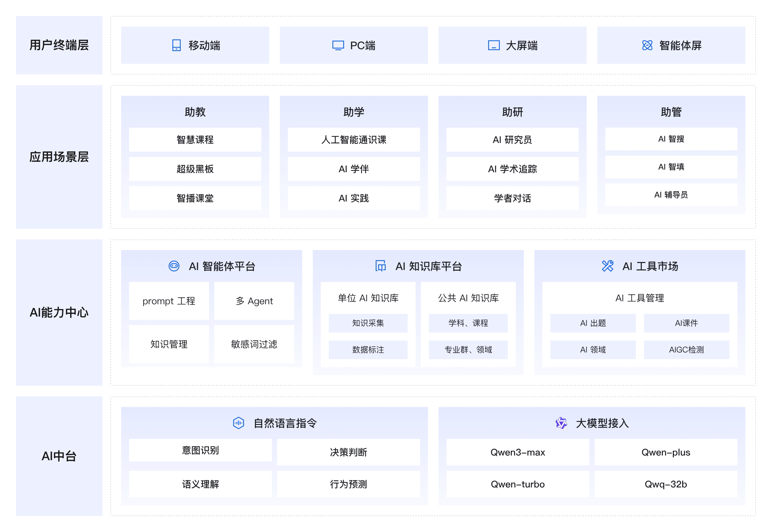
Task: Select the AI 学伴 item
Action: click(354, 169)
